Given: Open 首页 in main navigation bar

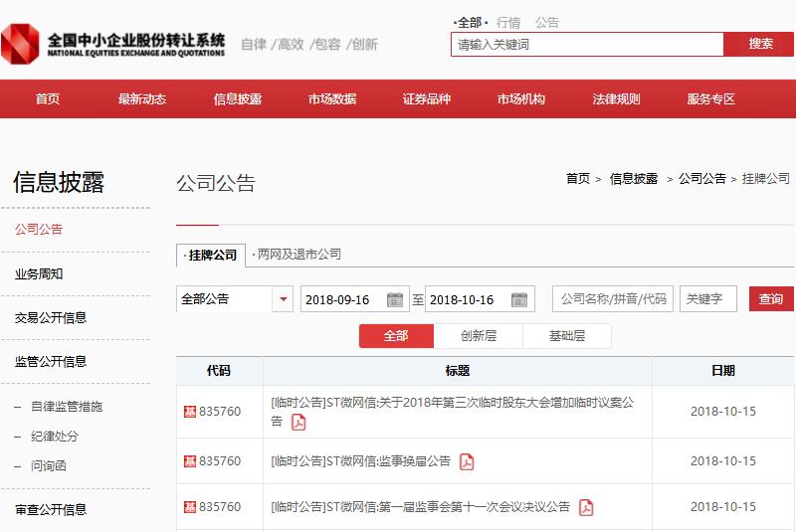Looking at the screenshot, I should (47, 98).
